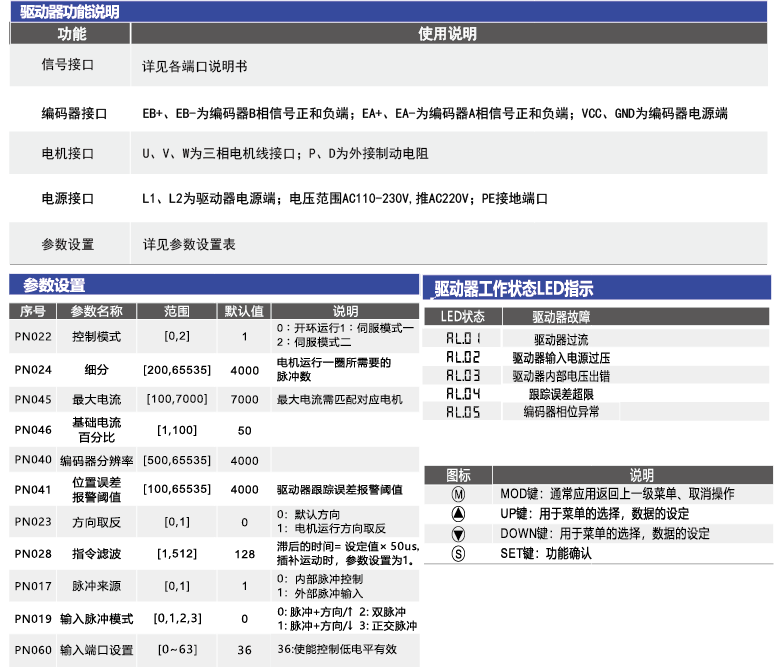Click the LED状态 column header

(462, 316)
